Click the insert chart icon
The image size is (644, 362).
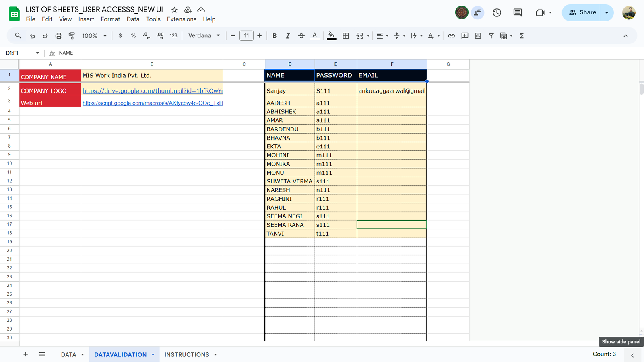(x=478, y=36)
